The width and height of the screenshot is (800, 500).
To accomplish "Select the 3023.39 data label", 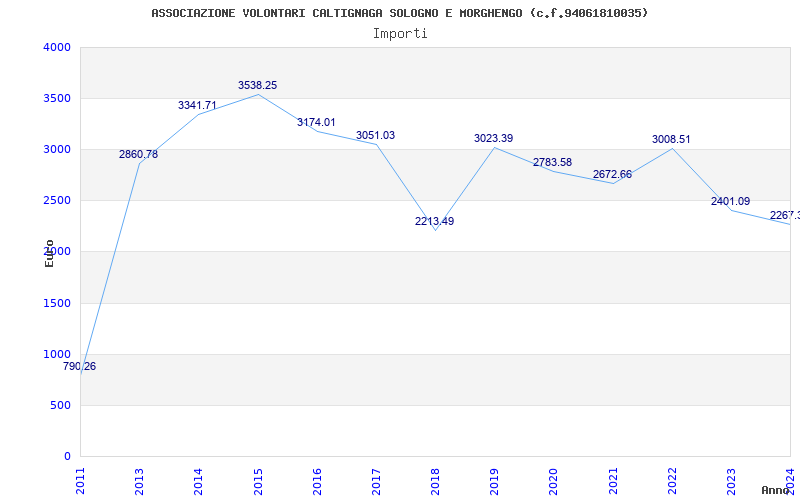I will click(493, 138).
